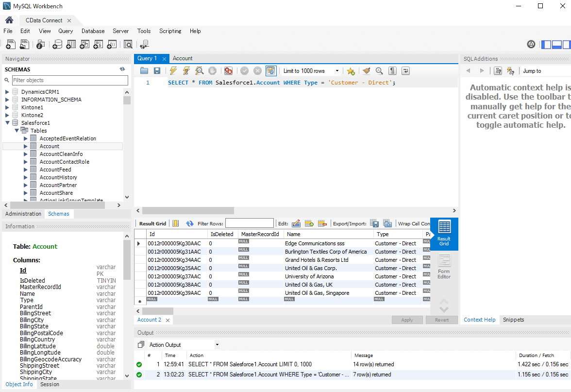The width and height of the screenshot is (571, 392).
Task: Toggle the secondary sidebar visibility button
Action: (568, 45)
